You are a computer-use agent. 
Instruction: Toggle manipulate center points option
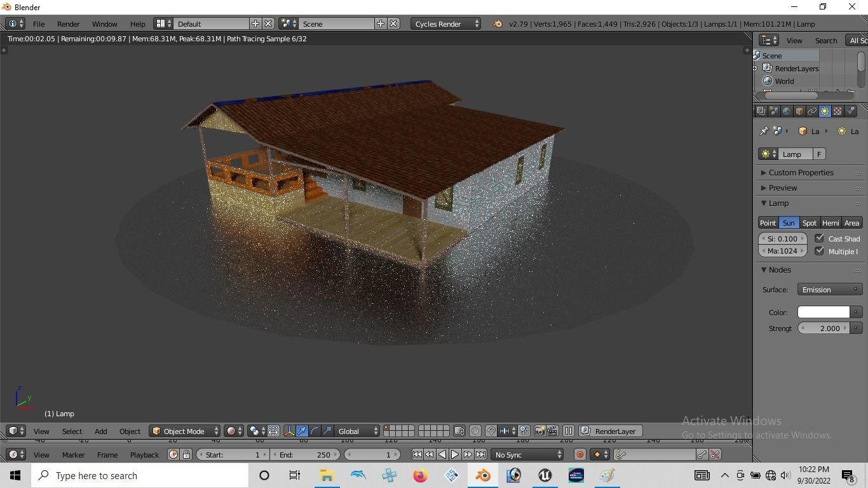pyautogui.click(x=273, y=431)
